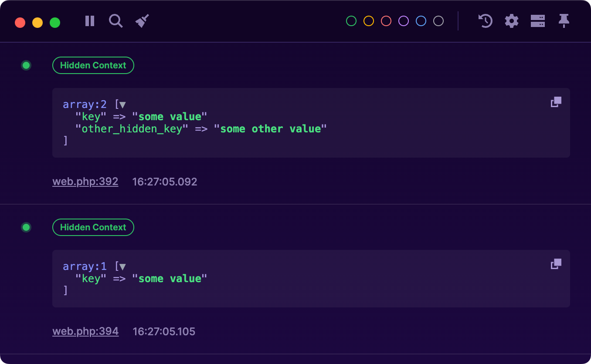Open web.php:392 in the editor
The width and height of the screenshot is (591, 364).
point(85,181)
